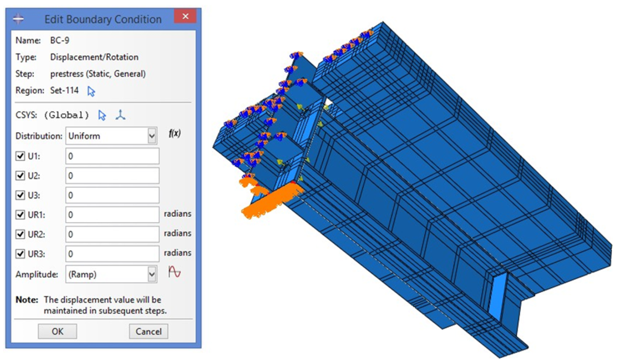This screenshot has height=364, width=618.
Task: Open the Distribution dropdown showing Uniform
Action: (x=152, y=136)
